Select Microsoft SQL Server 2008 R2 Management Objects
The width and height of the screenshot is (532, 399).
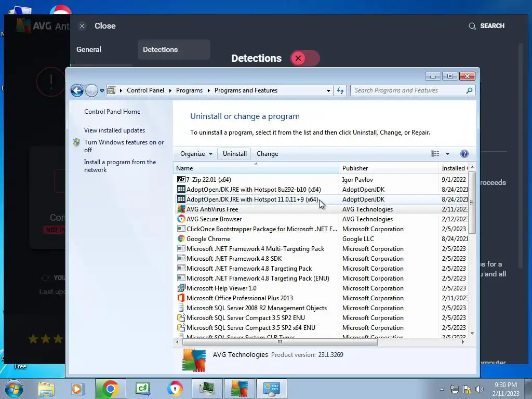[x=322, y=308]
